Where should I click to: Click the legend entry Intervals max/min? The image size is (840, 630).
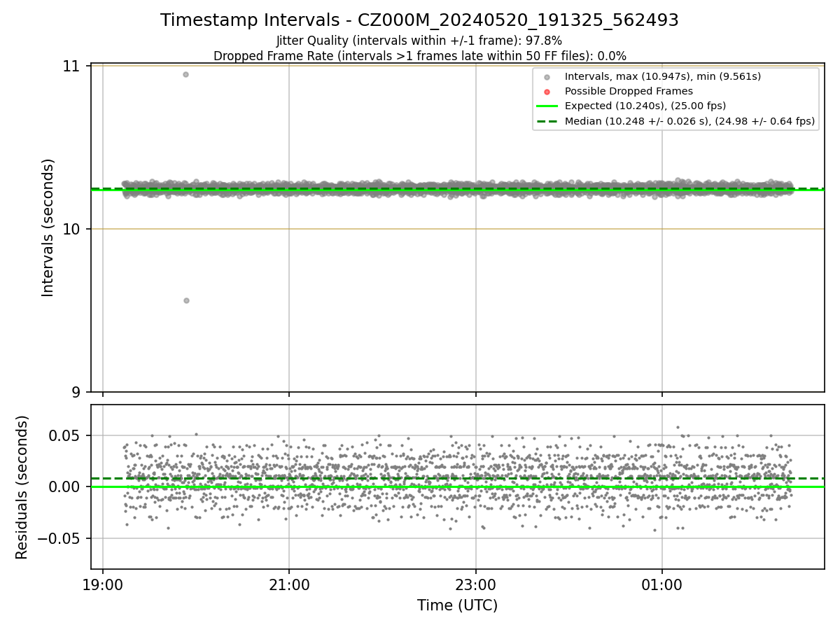click(x=662, y=76)
